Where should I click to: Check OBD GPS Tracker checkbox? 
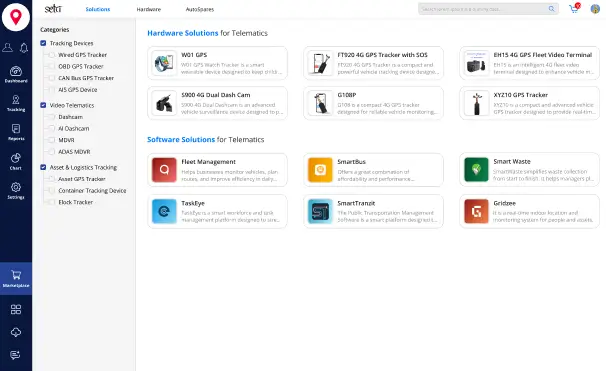(x=51, y=66)
